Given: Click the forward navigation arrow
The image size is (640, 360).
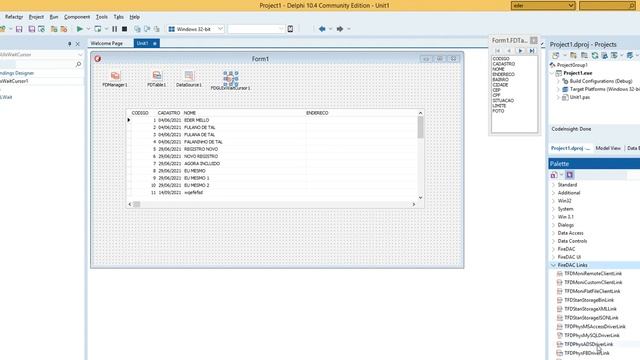Looking at the screenshot, I should 340,29.
